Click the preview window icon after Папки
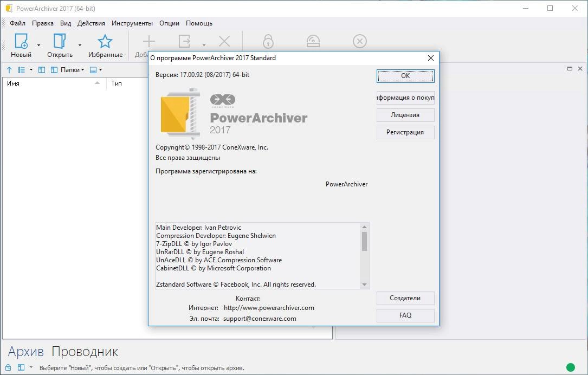 tap(93, 70)
